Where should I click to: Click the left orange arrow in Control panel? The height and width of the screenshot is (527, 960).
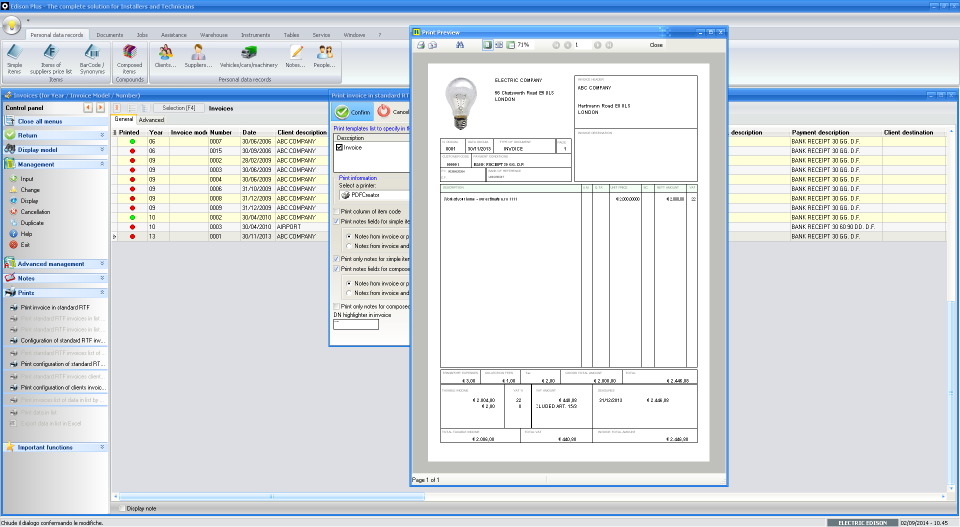(88, 108)
